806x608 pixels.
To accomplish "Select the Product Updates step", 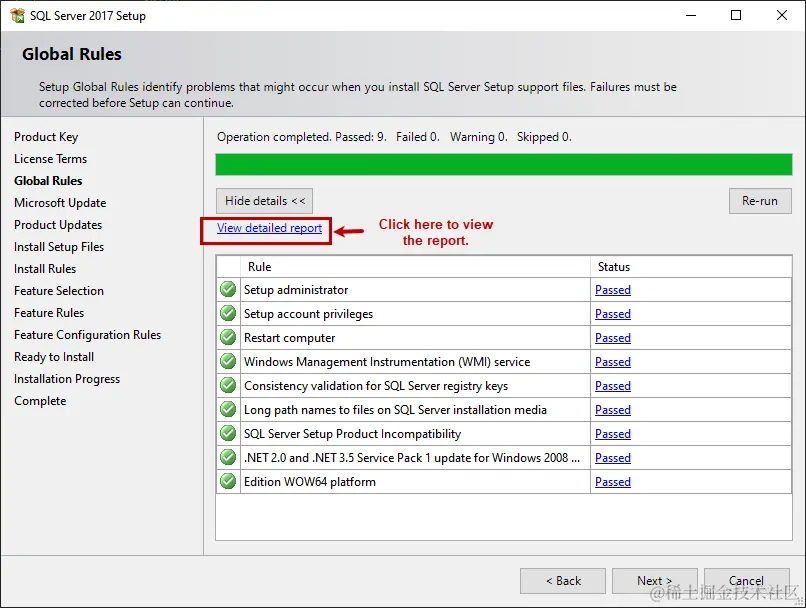I will click(58, 225).
